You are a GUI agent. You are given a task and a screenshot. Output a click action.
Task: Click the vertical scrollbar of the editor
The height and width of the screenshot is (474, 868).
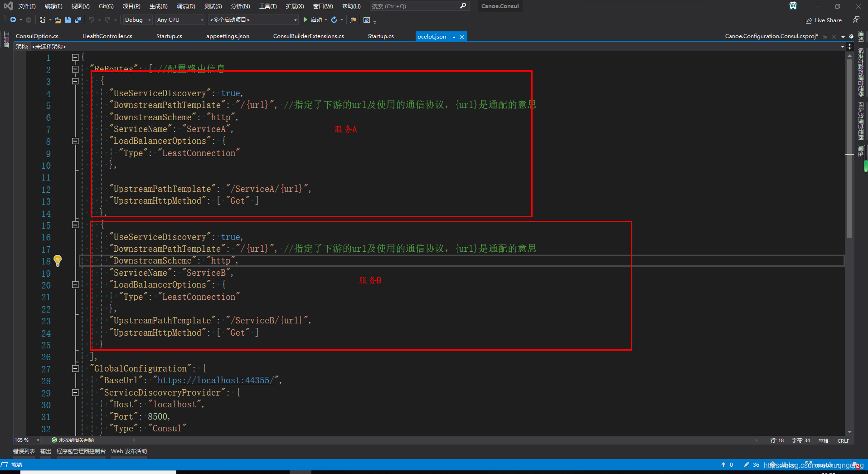click(x=850, y=243)
